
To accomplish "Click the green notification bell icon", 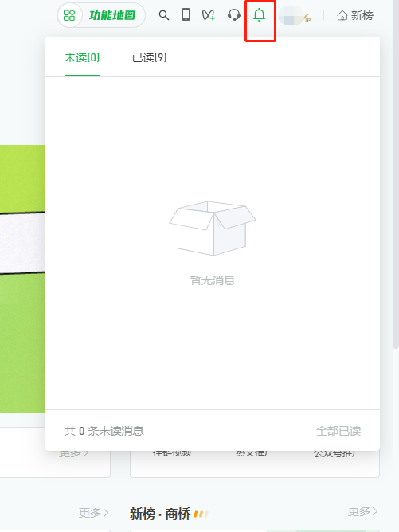I will (x=259, y=15).
